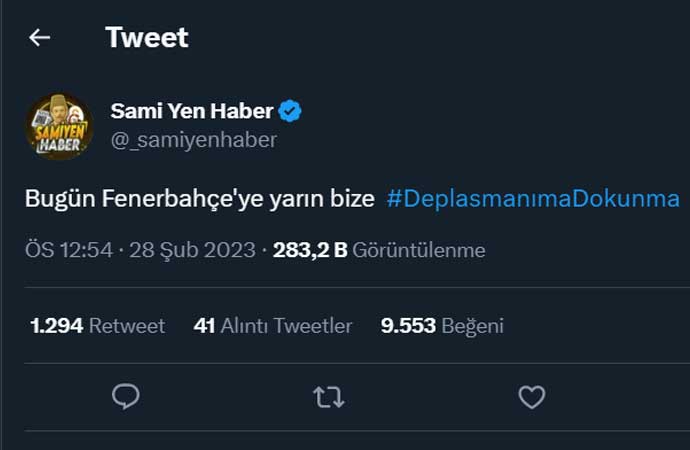View the 41 Alıntı Tweetler list
Viewport: 690px width, 450px height.
coord(273,325)
